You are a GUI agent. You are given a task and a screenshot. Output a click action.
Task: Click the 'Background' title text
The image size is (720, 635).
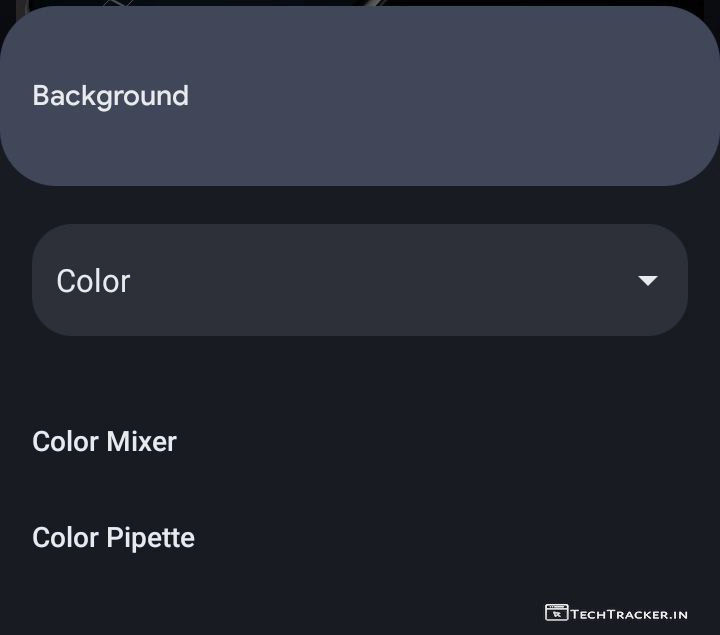pos(110,96)
